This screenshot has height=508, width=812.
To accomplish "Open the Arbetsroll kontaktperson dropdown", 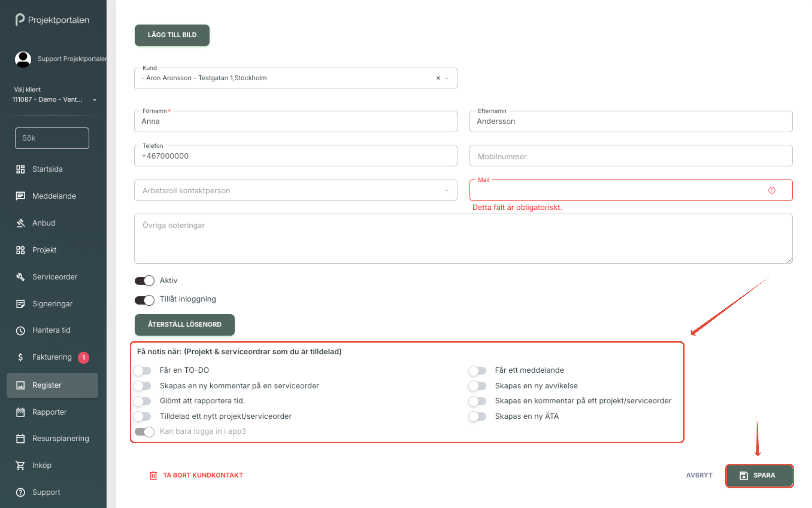I will pos(296,191).
